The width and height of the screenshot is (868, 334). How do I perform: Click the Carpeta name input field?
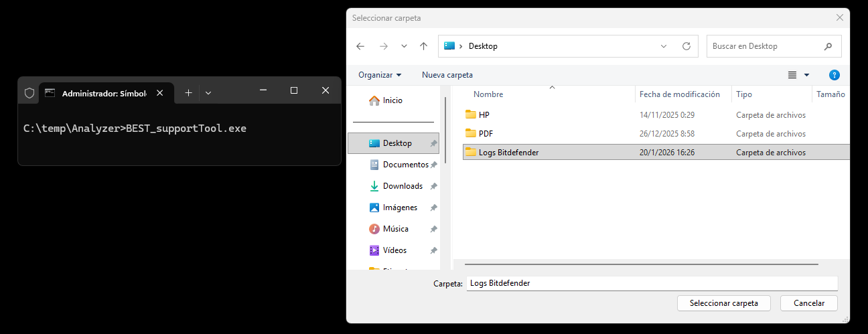tap(651, 283)
